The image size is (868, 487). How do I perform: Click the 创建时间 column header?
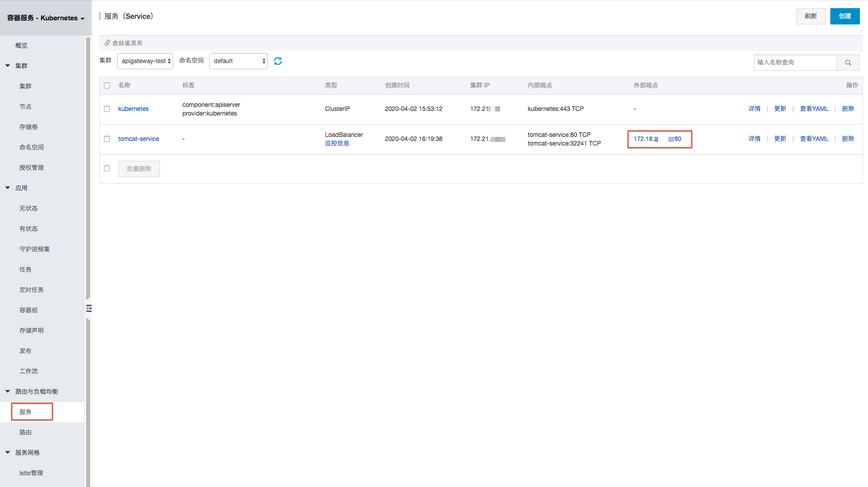pos(397,85)
